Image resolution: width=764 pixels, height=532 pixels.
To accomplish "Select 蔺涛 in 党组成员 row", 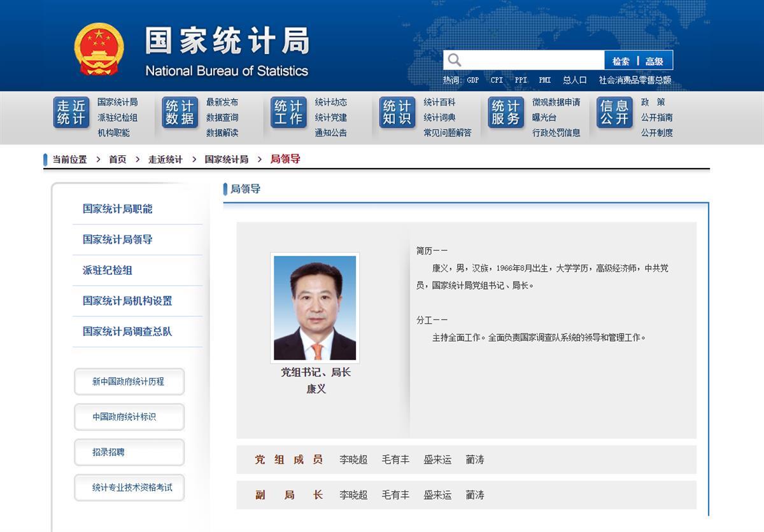I will (475, 459).
